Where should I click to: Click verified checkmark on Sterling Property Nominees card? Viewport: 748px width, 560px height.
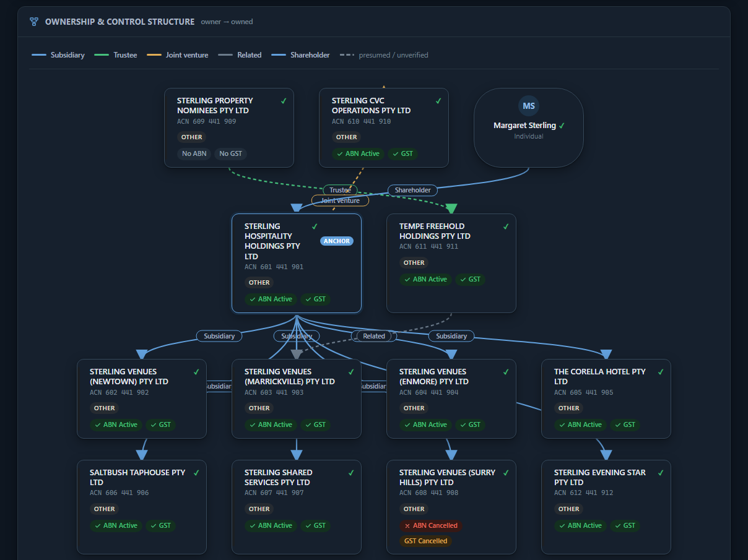point(283,101)
